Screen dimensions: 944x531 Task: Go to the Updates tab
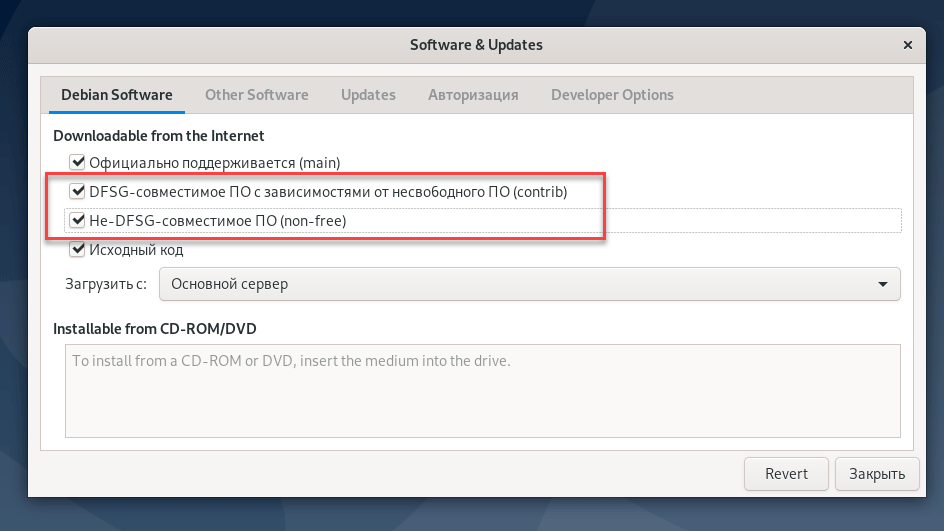pos(368,95)
